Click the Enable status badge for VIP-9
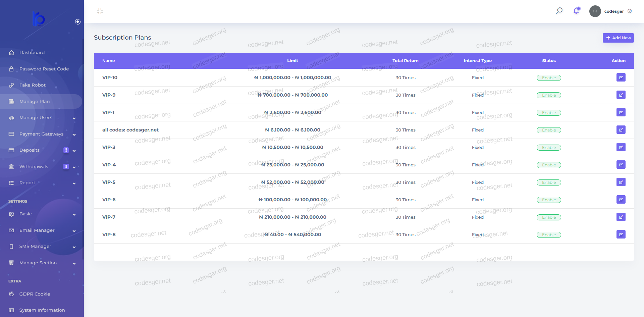 point(549,95)
